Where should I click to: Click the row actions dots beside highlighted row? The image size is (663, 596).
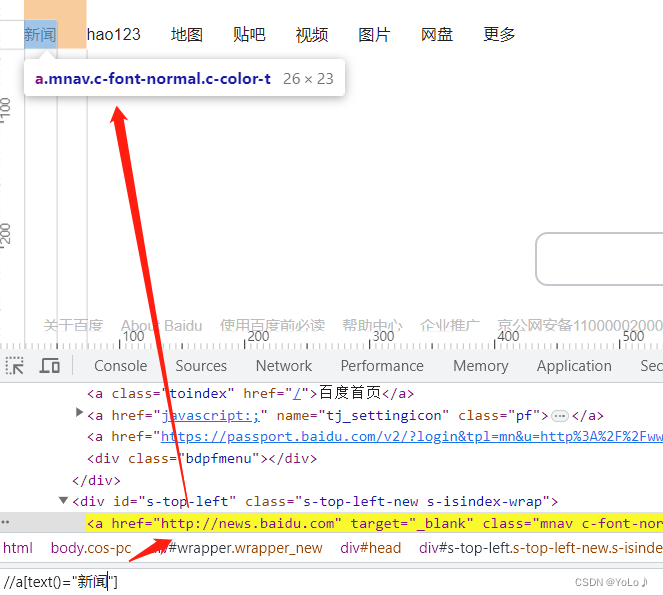point(5,522)
